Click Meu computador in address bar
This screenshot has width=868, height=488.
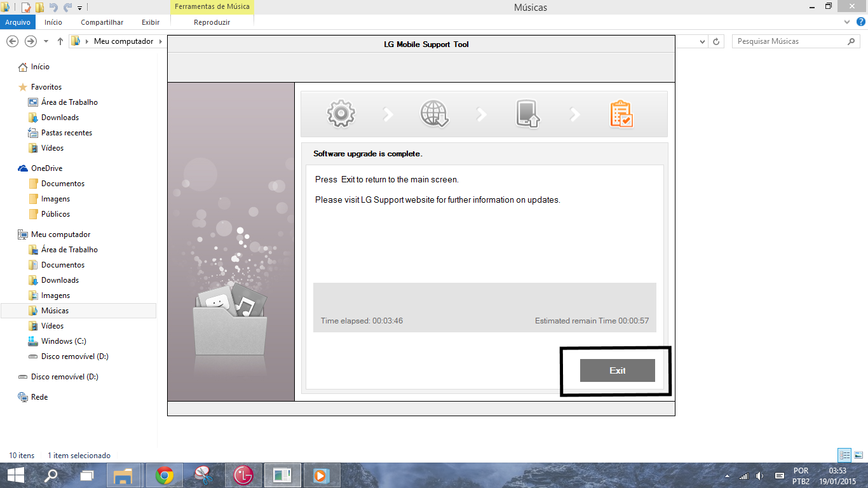click(x=123, y=41)
